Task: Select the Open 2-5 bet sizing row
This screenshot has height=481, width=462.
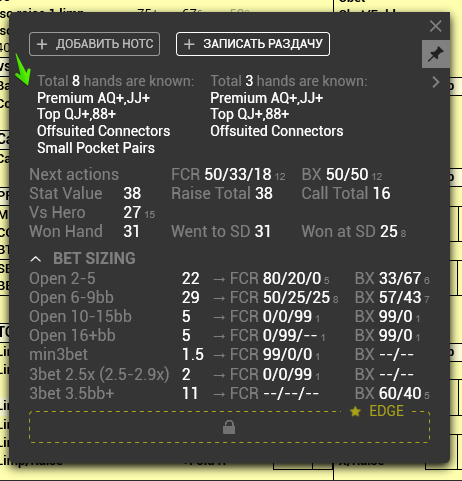Action: (x=229, y=279)
